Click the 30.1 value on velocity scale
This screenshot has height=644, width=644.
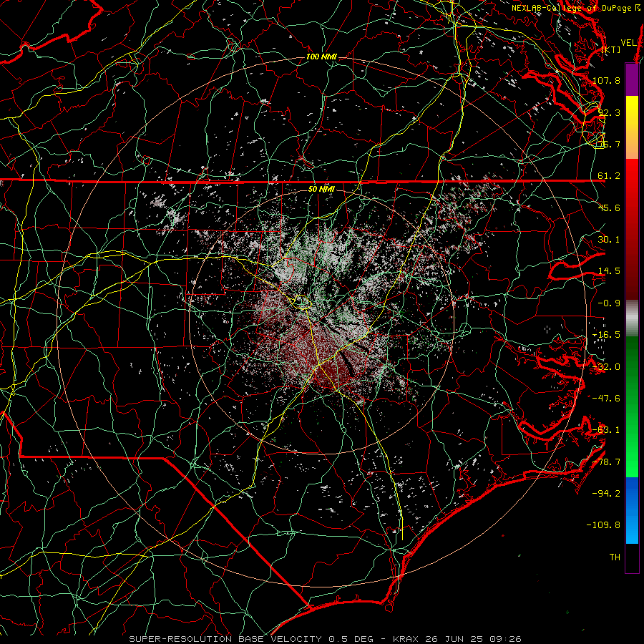[609, 240]
